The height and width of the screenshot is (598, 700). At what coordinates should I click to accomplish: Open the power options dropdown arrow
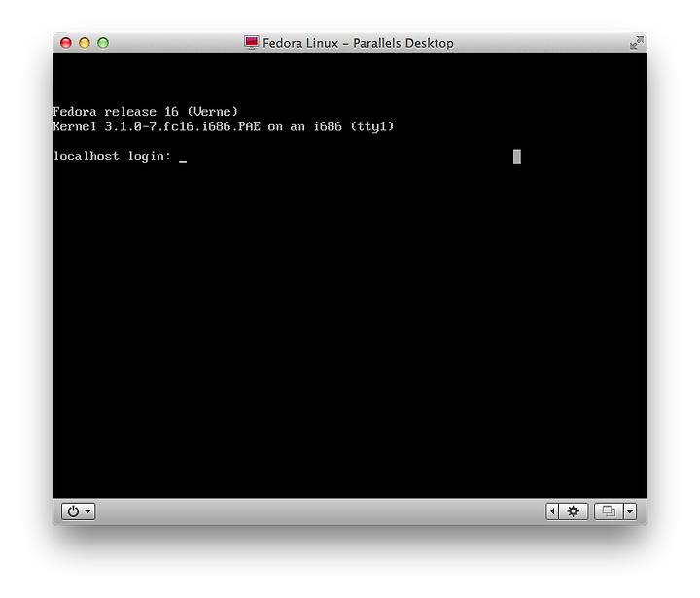click(88, 511)
